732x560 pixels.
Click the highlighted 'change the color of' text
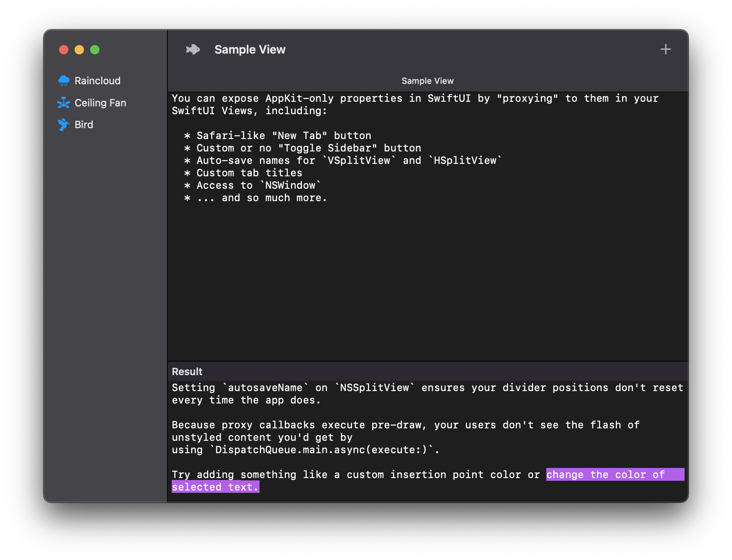tap(605, 475)
